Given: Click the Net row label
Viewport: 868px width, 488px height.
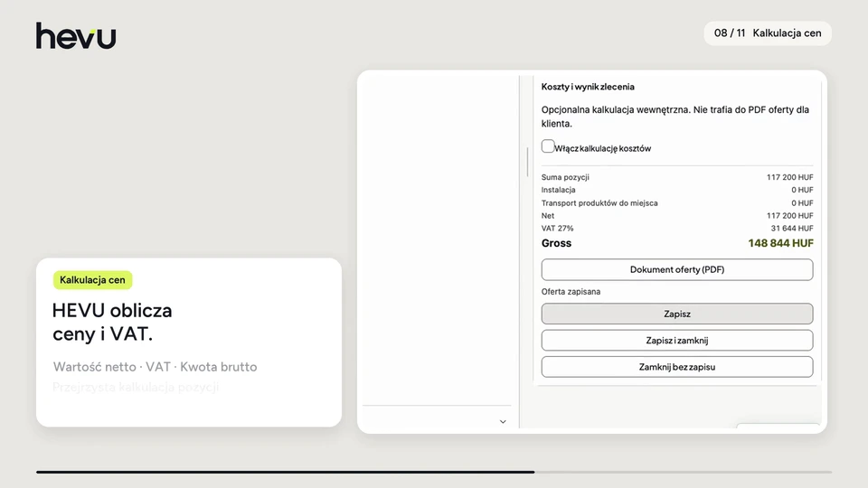Looking at the screenshot, I should tap(548, 216).
